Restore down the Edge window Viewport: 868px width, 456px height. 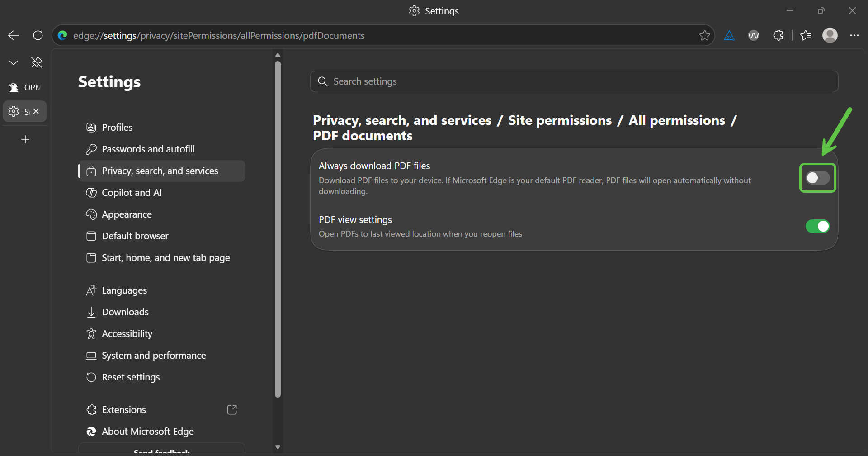point(821,11)
